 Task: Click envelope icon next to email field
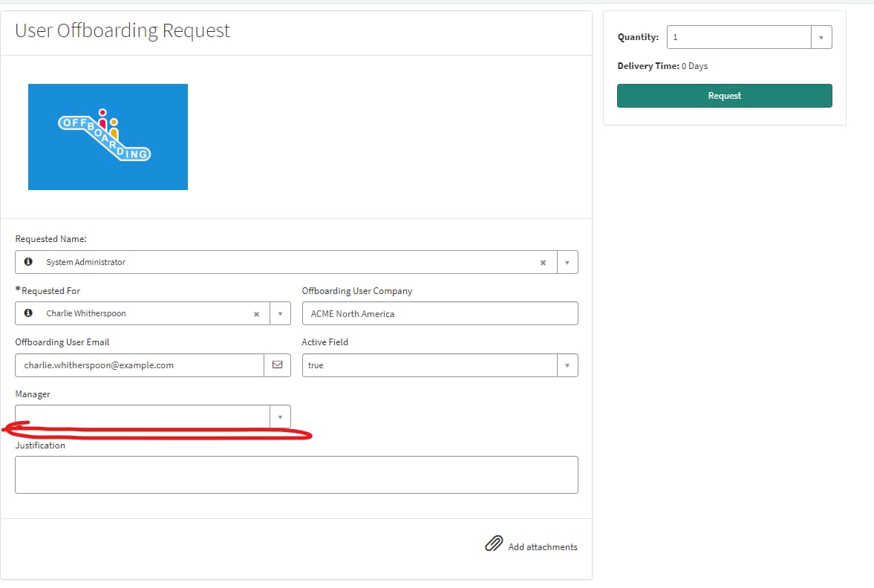tap(277, 365)
